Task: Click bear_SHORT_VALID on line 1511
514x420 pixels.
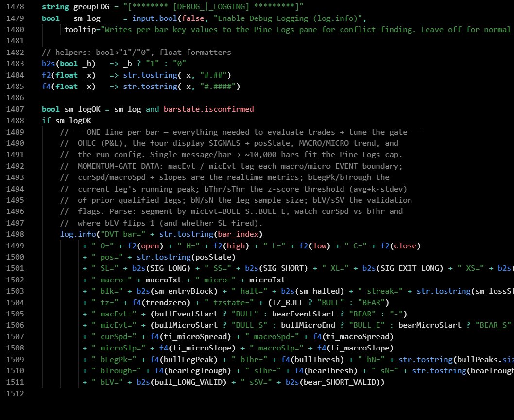Action: tap(340, 382)
